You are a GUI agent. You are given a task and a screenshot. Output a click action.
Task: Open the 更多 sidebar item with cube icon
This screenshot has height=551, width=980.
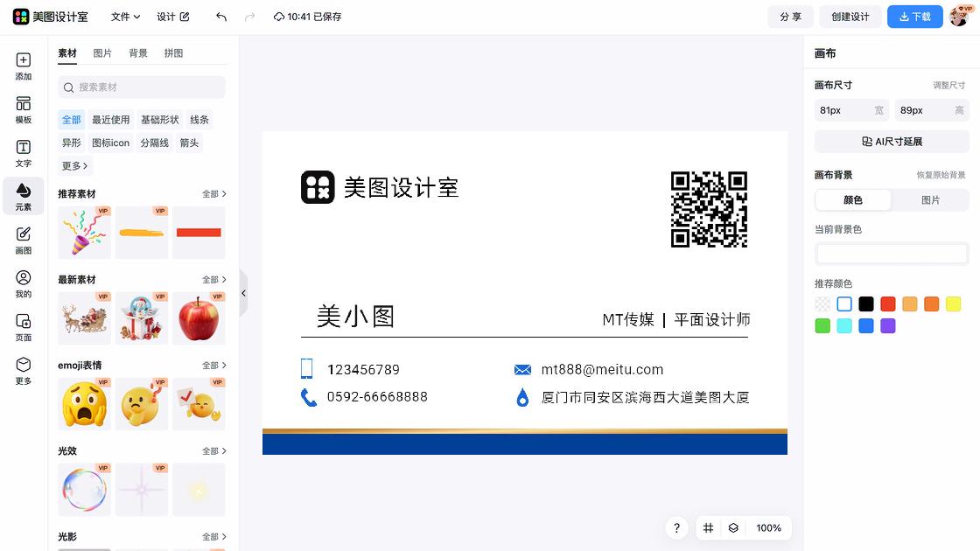[23, 371]
